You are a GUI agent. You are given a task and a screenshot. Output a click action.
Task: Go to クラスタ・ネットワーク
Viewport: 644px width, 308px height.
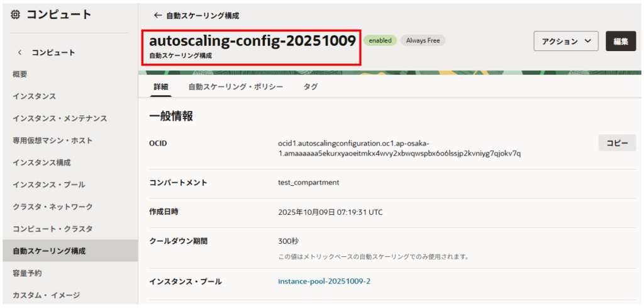coord(53,207)
